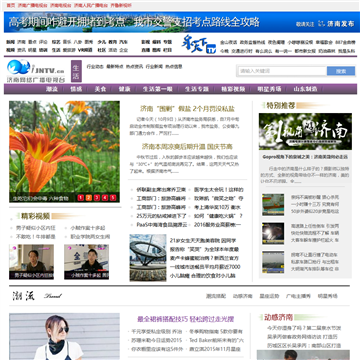This screenshot has width=360, height=360.
Task: Click the blue 搜索 search button
Action: [341, 71]
